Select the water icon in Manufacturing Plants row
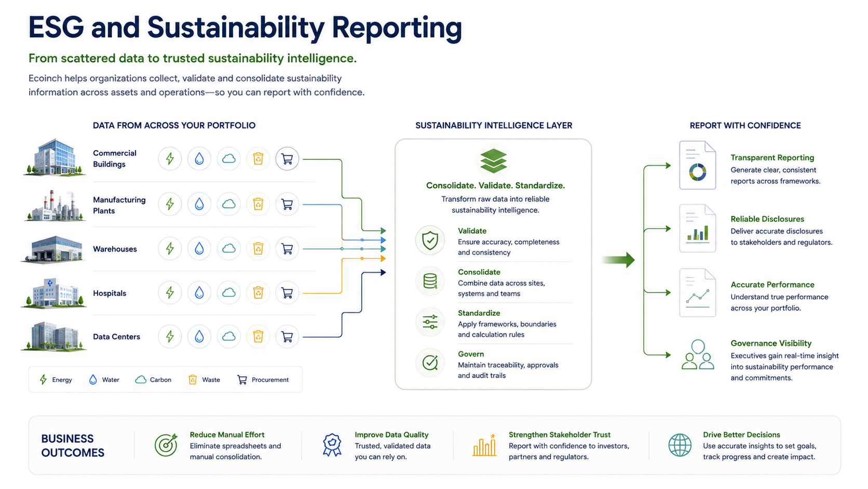Viewport: 868px width, 489px height. pos(199,204)
